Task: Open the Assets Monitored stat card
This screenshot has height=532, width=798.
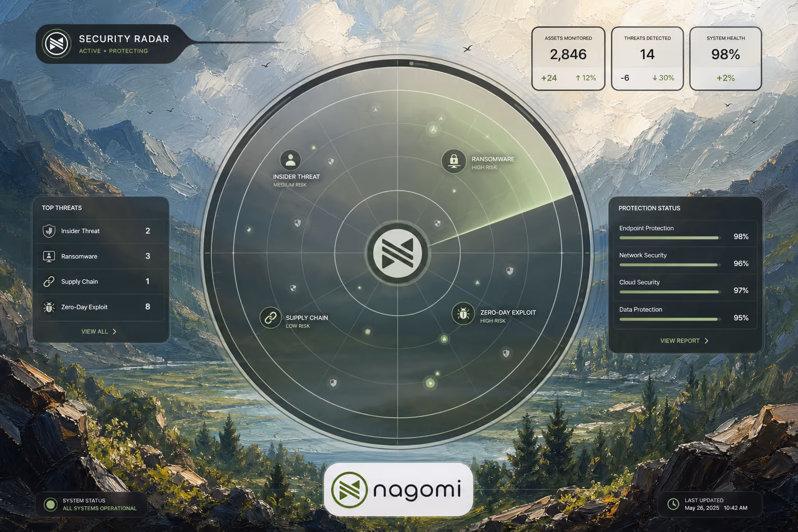Action: point(568,59)
